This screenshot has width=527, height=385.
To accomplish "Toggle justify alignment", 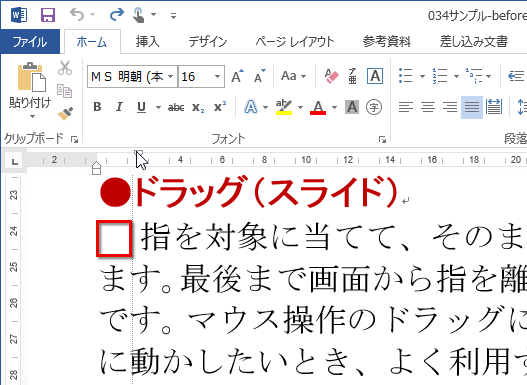I will click(472, 107).
